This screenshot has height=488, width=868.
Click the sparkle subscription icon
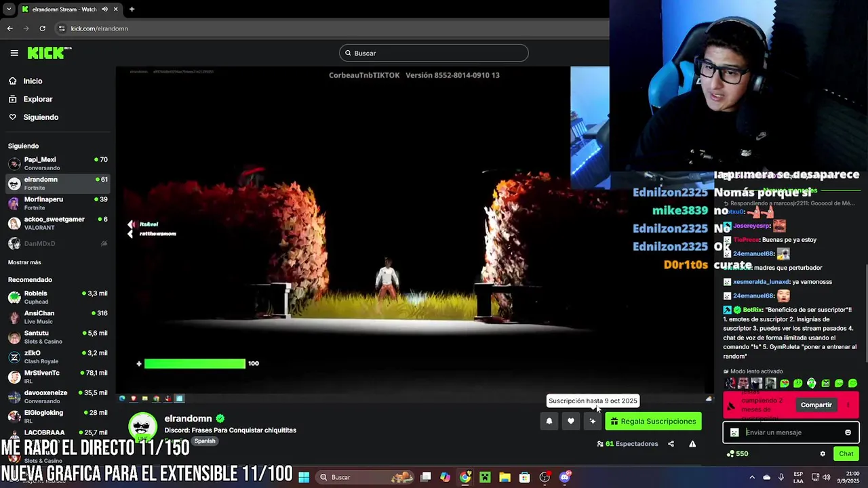click(593, 421)
